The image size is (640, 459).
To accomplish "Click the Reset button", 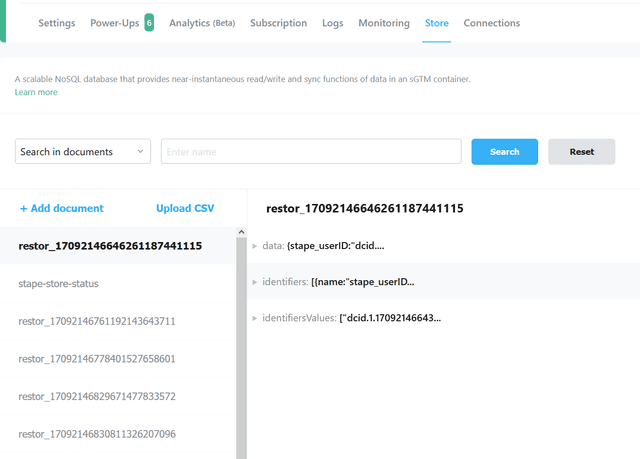I will 581,152.
